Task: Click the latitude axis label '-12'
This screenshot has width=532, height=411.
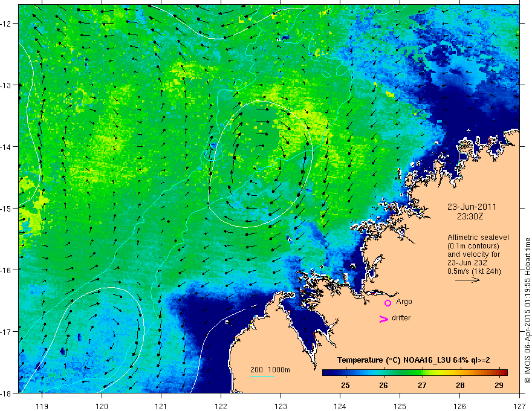Action: pyautogui.click(x=7, y=24)
